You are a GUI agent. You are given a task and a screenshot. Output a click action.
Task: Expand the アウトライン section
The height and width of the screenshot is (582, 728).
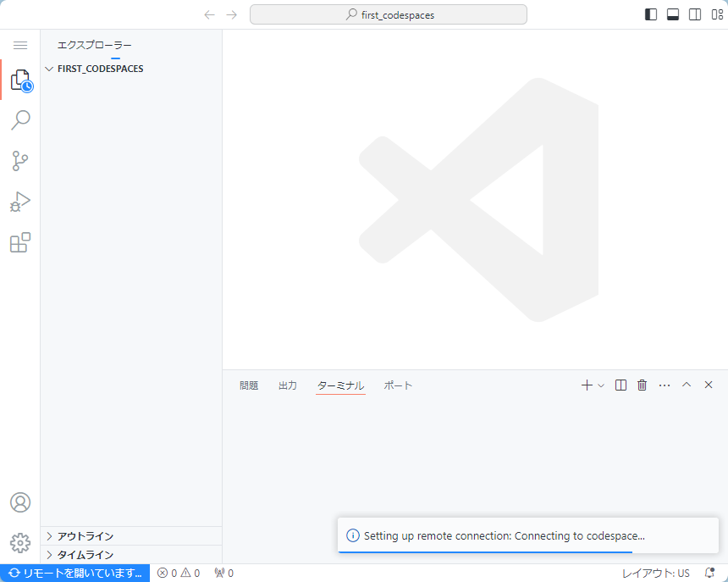(x=131, y=536)
